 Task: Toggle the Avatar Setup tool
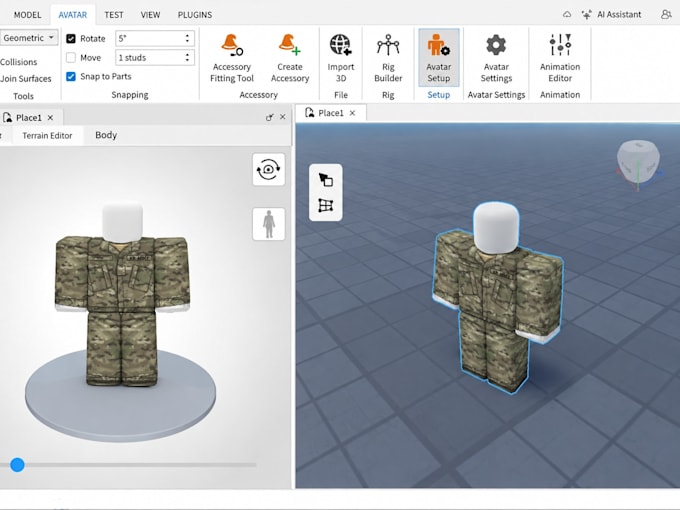coord(438,58)
